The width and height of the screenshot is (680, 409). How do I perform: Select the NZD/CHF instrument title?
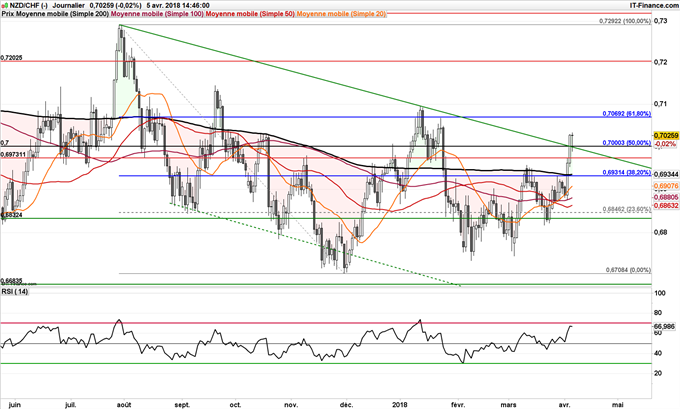[27, 6]
